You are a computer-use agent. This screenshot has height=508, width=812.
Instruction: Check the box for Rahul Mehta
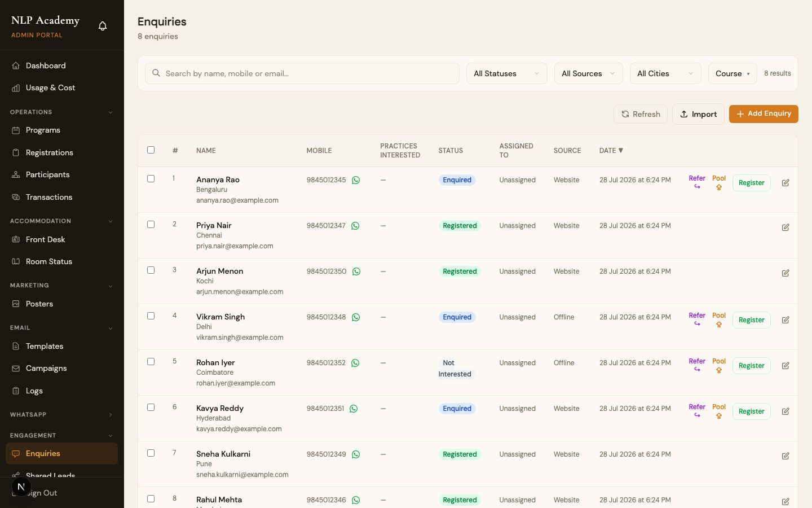(151, 499)
